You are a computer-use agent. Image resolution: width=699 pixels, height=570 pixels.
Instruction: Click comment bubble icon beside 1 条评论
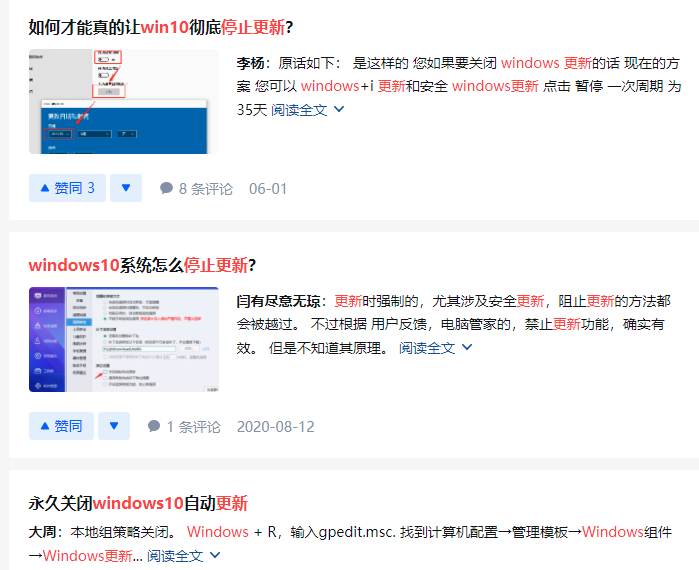(x=154, y=426)
